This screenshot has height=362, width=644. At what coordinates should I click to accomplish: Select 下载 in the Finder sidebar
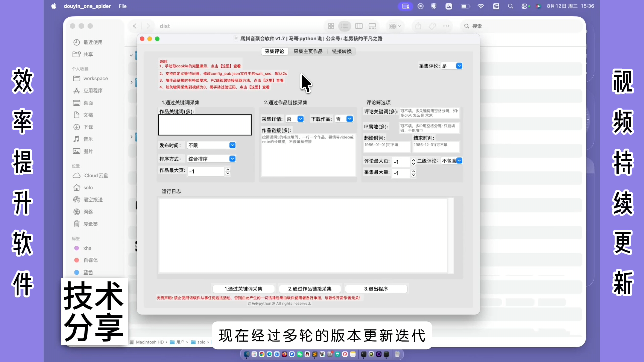(x=88, y=127)
